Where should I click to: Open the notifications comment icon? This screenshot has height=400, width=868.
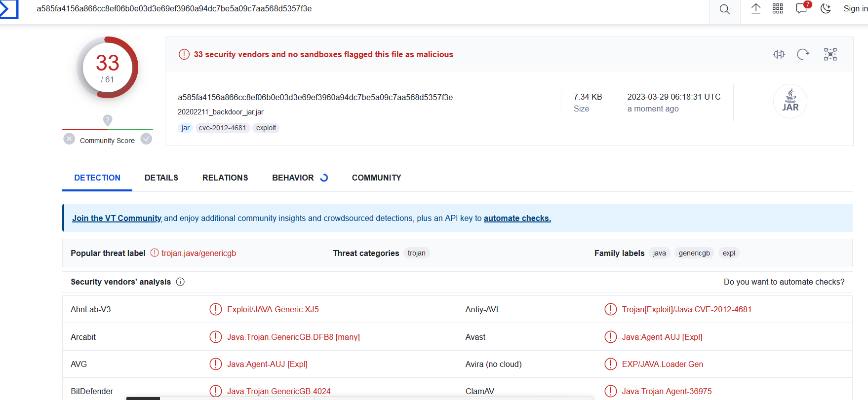coord(801,8)
